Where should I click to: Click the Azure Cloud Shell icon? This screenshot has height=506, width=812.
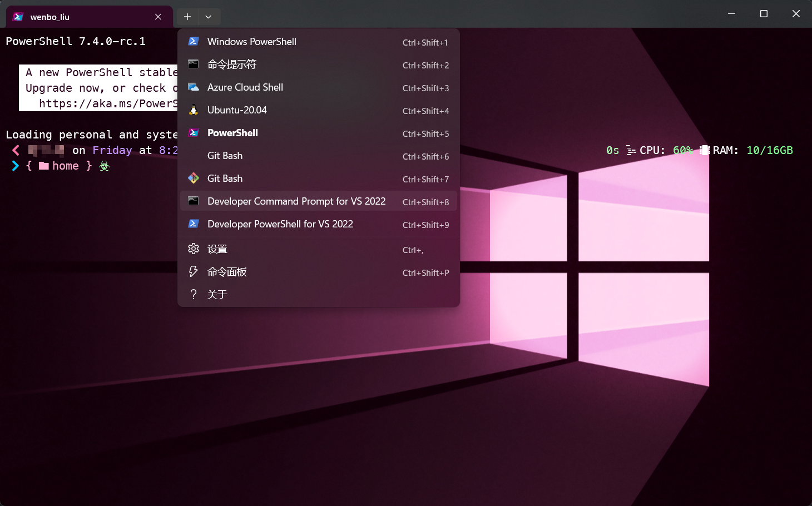(194, 87)
